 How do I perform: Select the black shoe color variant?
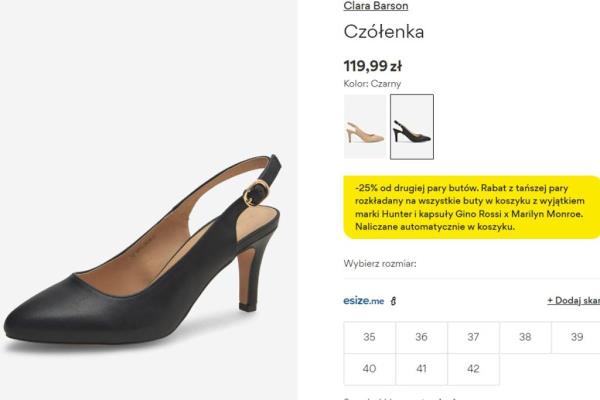(411, 127)
